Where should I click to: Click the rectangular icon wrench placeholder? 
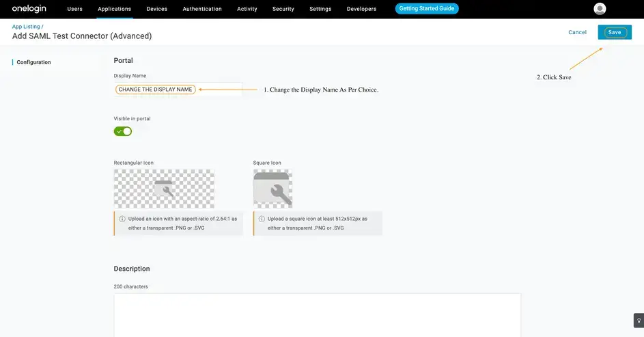pos(164,189)
